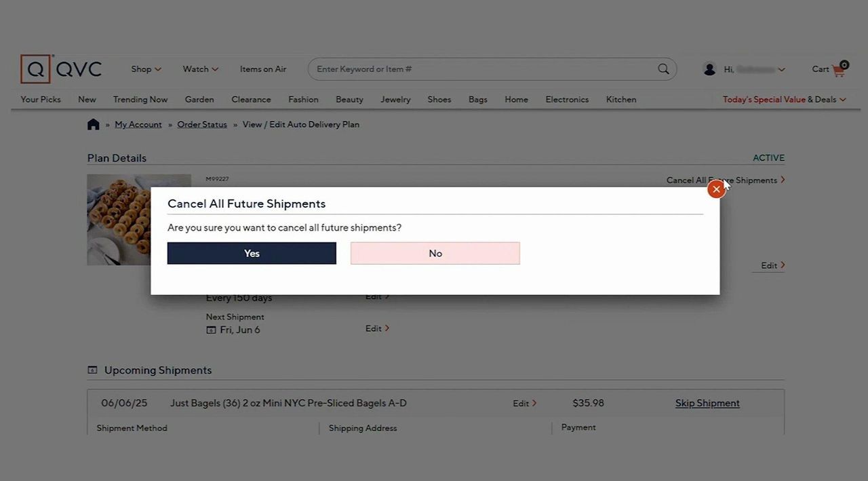The height and width of the screenshot is (481, 868).
Task: Click the home breadcrumb icon
Action: point(94,124)
